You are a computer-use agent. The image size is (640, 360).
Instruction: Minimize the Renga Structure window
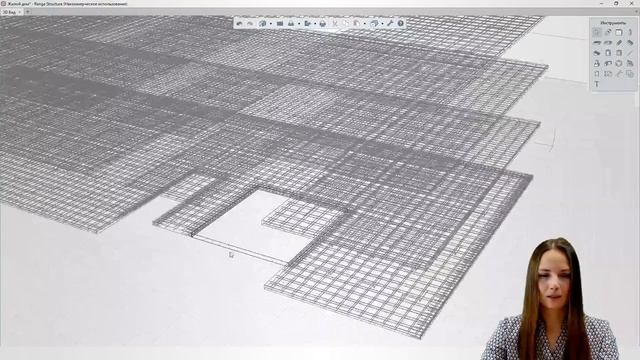coord(602,3)
